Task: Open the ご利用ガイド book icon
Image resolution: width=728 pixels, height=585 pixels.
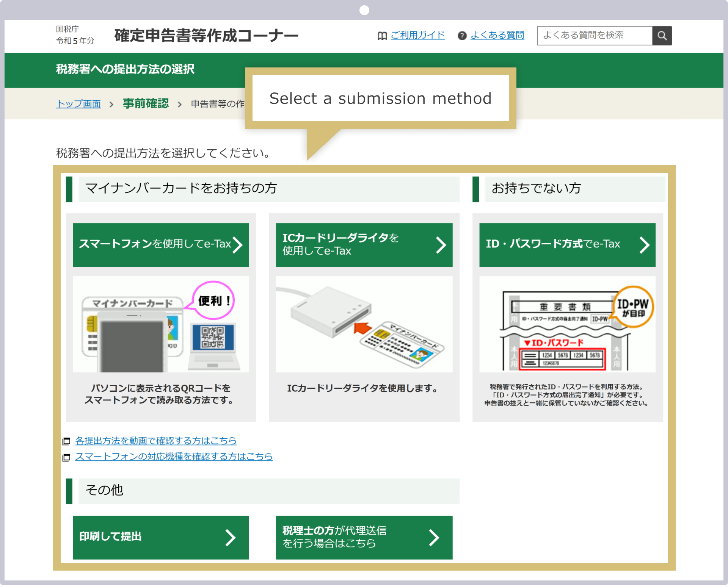Action: point(382,36)
